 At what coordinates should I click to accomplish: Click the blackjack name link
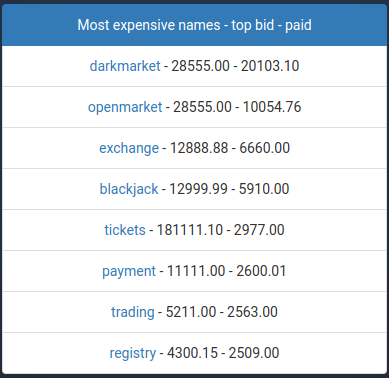129,189
